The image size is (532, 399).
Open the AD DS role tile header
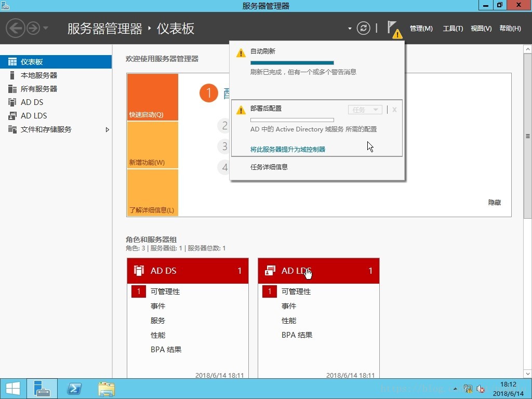(x=188, y=271)
